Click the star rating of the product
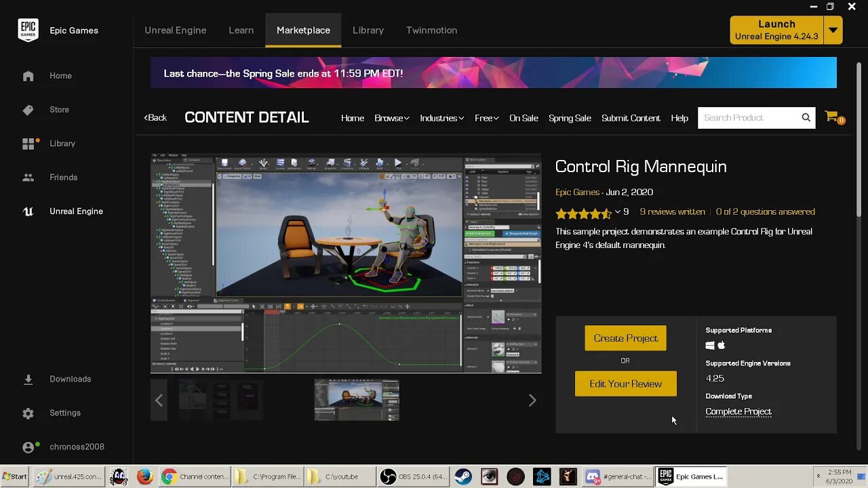Viewport: 868px width, 488px height. tap(583, 213)
